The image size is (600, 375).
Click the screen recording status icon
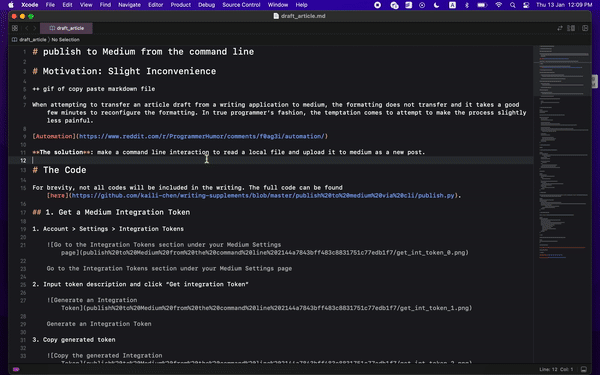(x=377, y=5)
